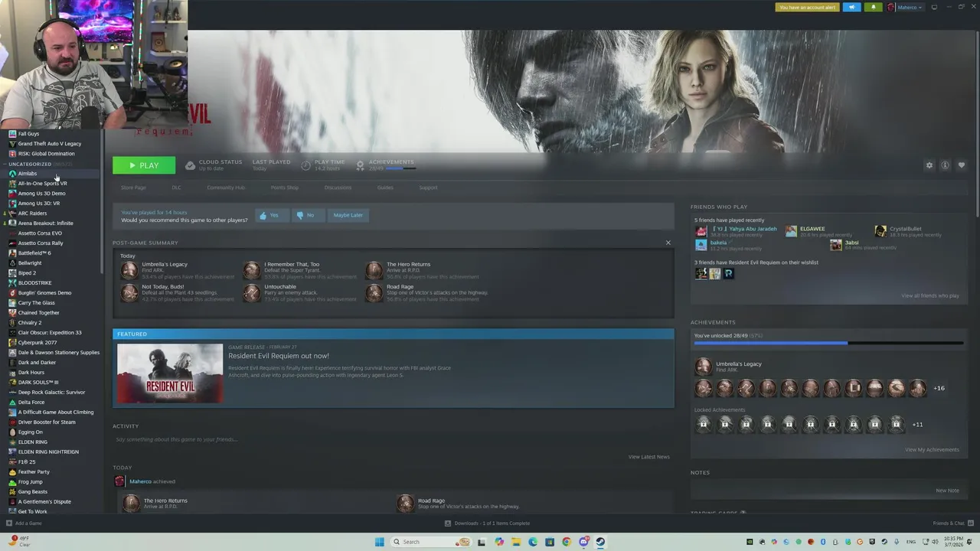Image resolution: width=980 pixels, height=551 pixels.
Task: Open the Discussions tab
Action: coord(338,187)
